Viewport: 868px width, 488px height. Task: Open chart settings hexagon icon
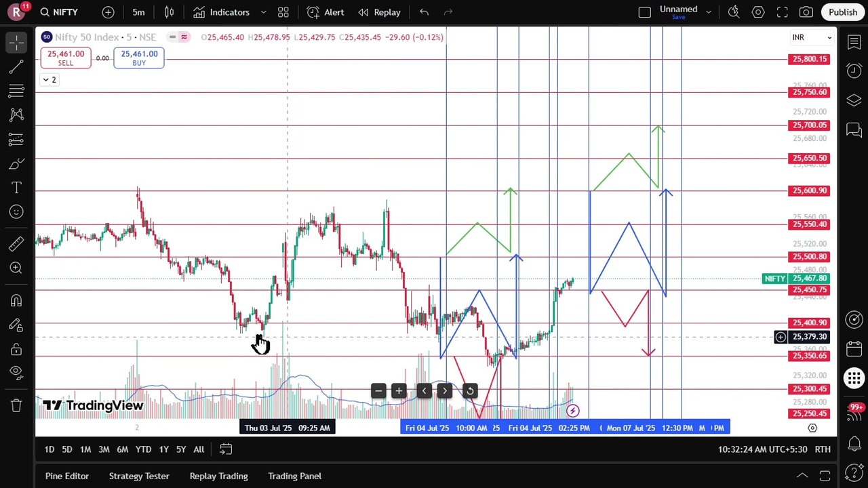758,12
